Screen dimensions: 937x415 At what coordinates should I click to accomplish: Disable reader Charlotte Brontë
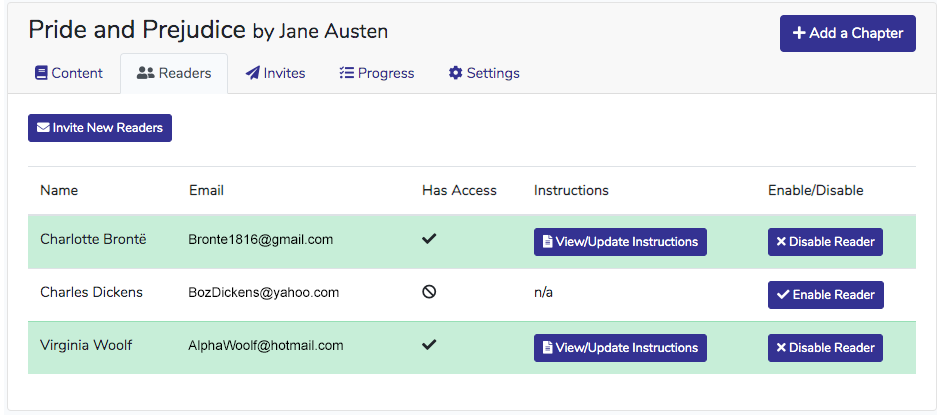coord(825,242)
